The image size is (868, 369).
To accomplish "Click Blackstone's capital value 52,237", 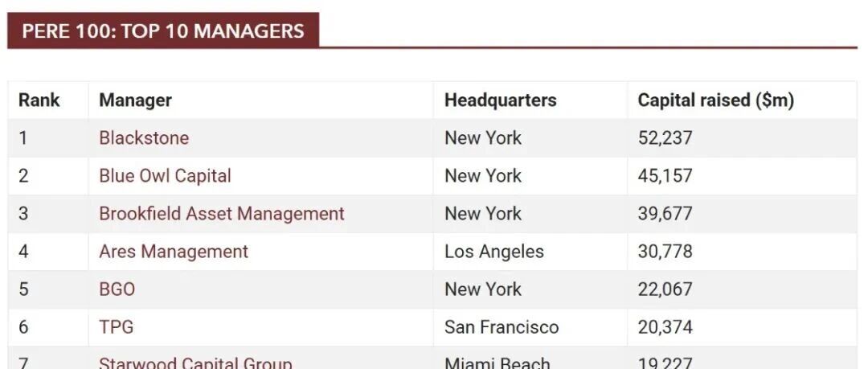I will [x=665, y=138].
